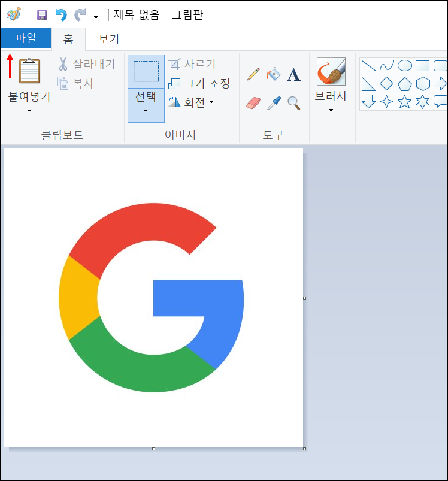
Task: Open 크기 조정 resize dialog
Action: 199,83
